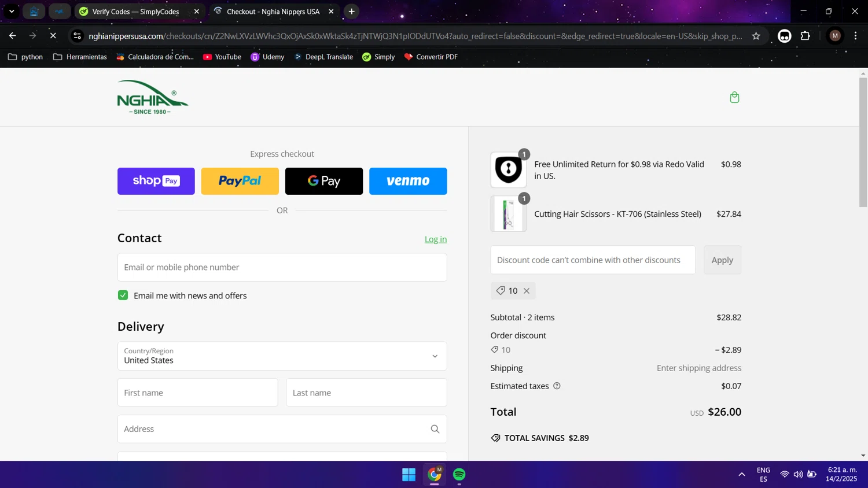Viewport: 868px width, 488px height.
Task: Open the Chrome extensions puzzle icon
Action: click(806, 36)
